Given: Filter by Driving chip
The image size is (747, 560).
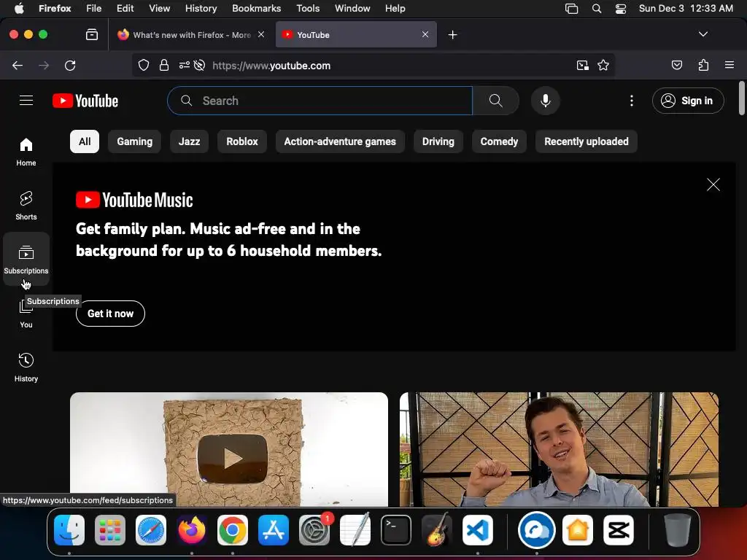Looking at the screenshot, I should coord(438,141).
